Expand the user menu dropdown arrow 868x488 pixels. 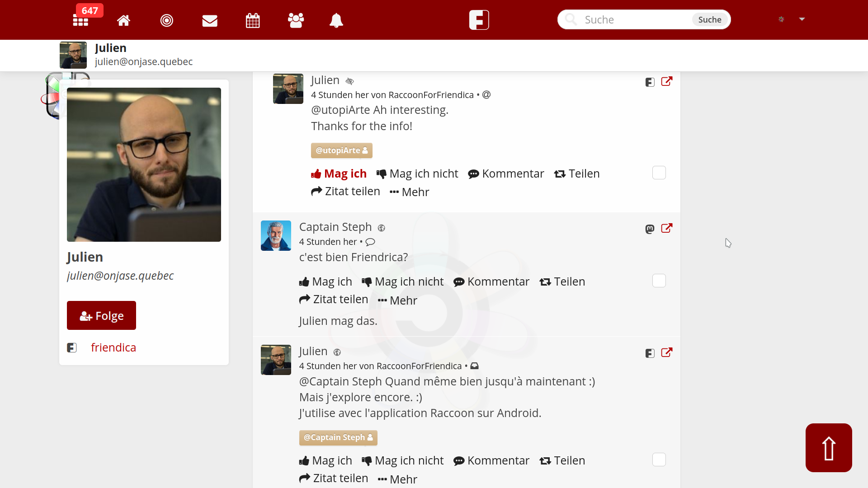pyautogui.click(x=802, y=19)
